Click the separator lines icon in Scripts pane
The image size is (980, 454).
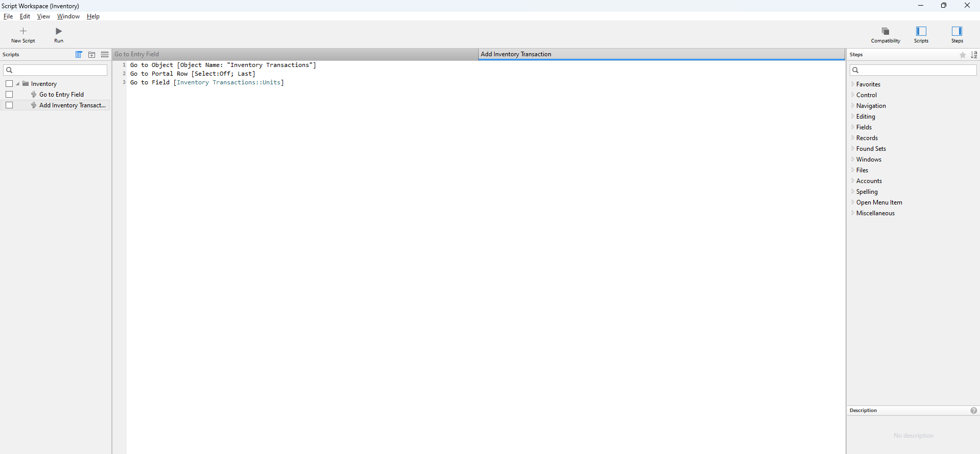click(105, 55)
